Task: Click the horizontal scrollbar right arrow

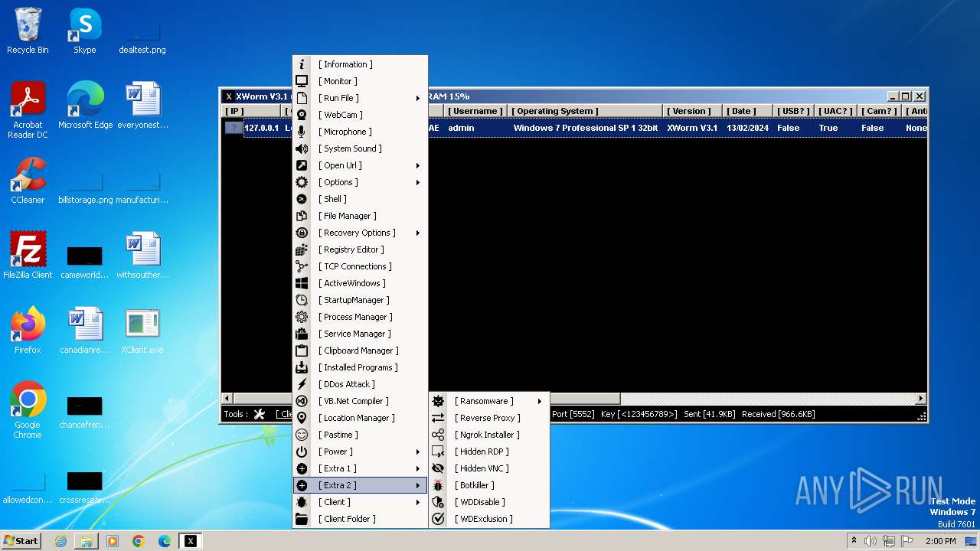Action: click(920, 399)
